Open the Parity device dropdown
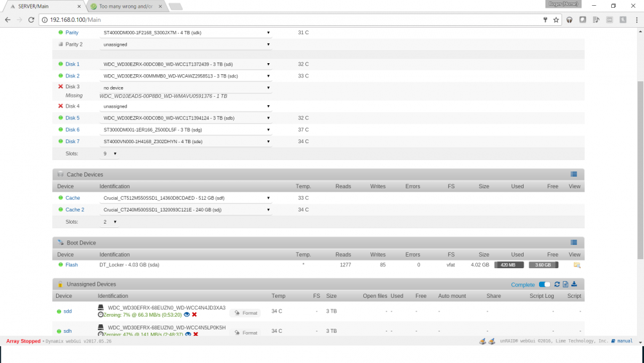This screenshot has height=363, width=644. pos(186,33)
